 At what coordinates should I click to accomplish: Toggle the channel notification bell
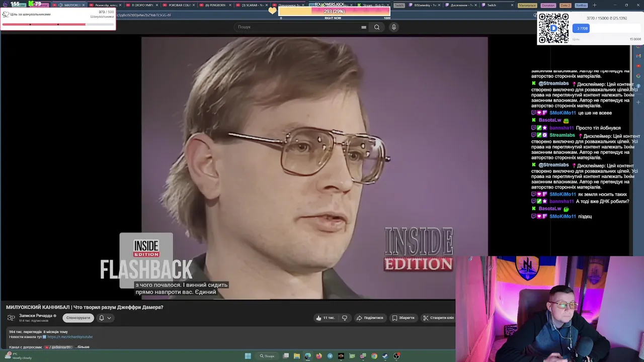tap(102, 318)
